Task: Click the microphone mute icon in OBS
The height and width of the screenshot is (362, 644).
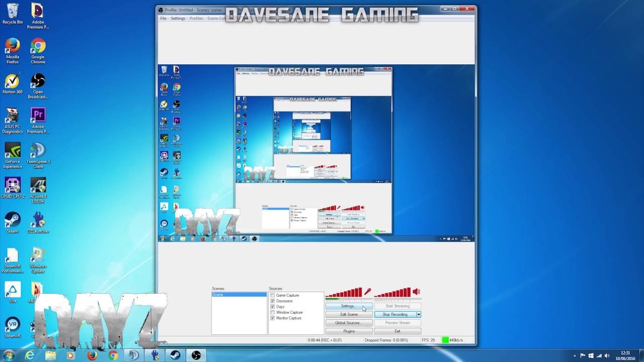Action: pos(368,292)
